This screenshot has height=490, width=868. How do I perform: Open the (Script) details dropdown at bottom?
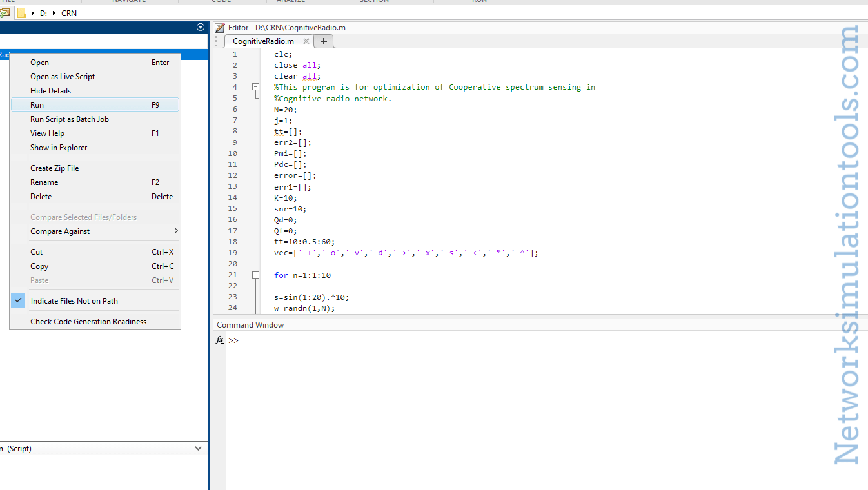199,448
